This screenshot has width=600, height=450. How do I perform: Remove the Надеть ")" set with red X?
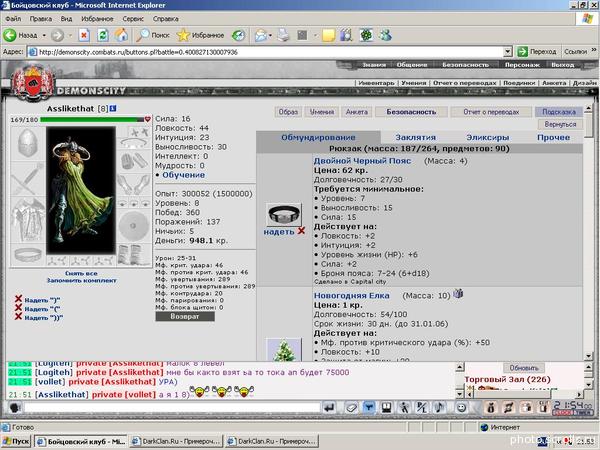coord(18,299)
